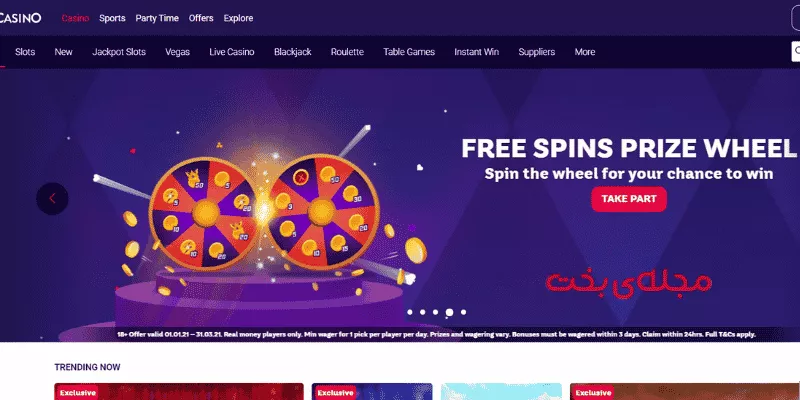800x400 pixels.
Task: Select the first carousel dot
Action: (x=410, y=312)
